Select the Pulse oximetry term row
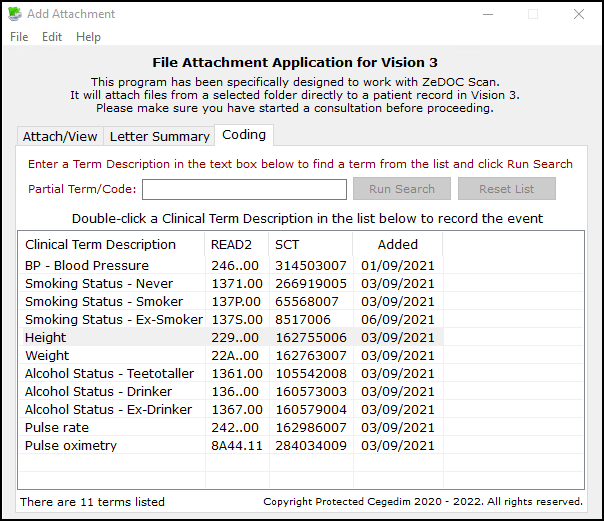604x521 pixels. 71,446
